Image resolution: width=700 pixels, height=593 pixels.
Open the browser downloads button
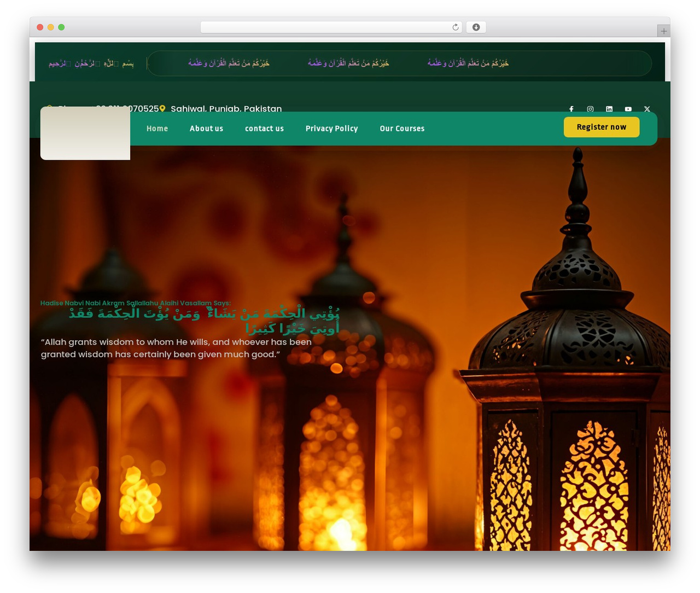tap(476, 27)
